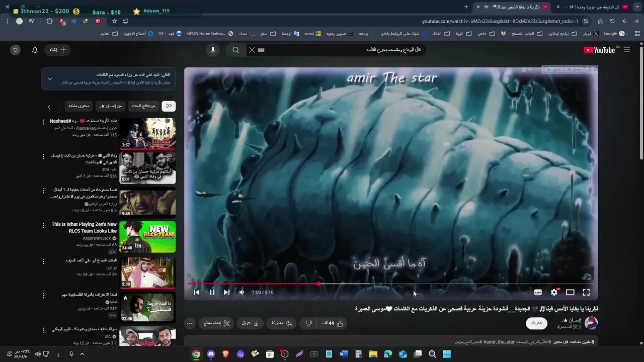Mute the video player volume
The height and width of the screenshot is (362, 644).
click(242, 292)
